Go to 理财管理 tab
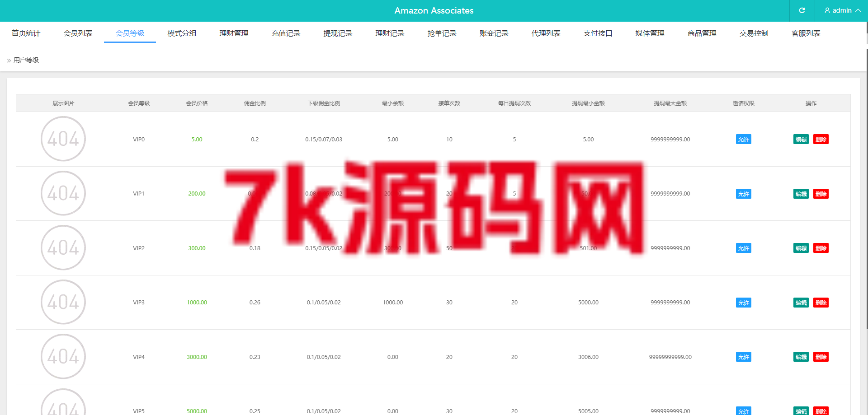This screenshot has height=415, width=868. coord(234,33)
